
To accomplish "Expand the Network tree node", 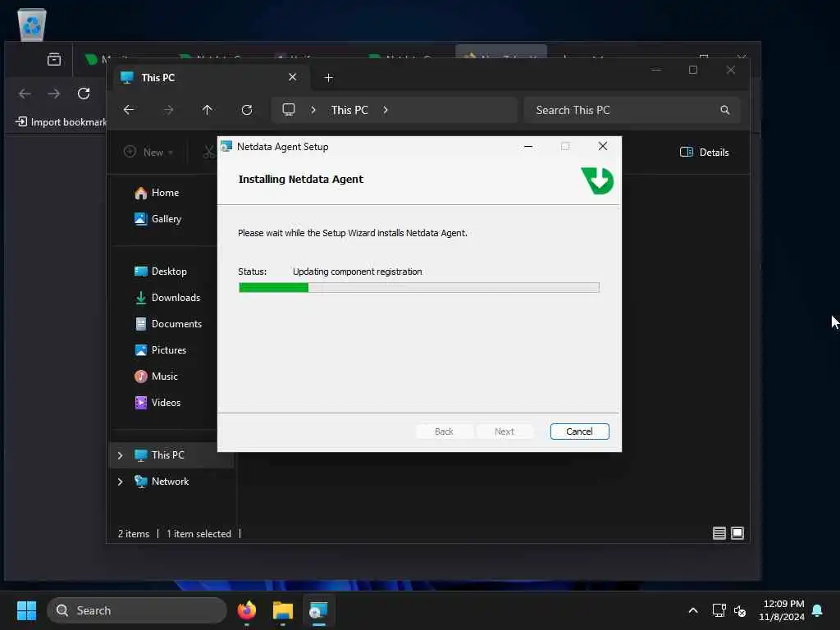I will point(120,482).
